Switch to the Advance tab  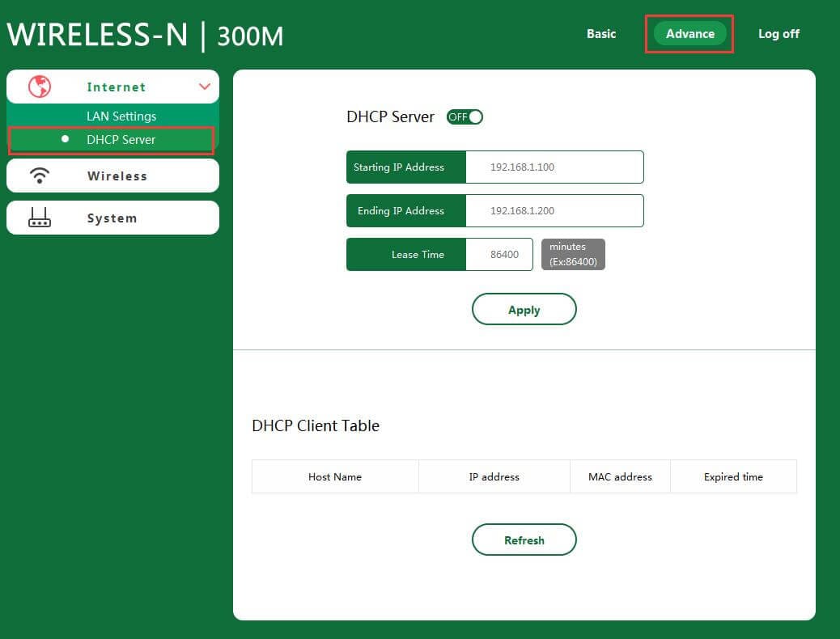point(689,34)
